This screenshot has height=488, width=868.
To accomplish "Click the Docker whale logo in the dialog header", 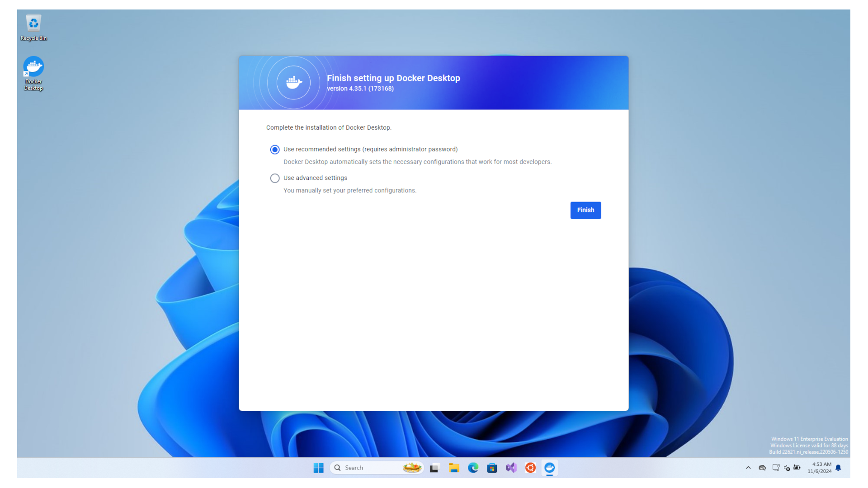I will point(293,82).
